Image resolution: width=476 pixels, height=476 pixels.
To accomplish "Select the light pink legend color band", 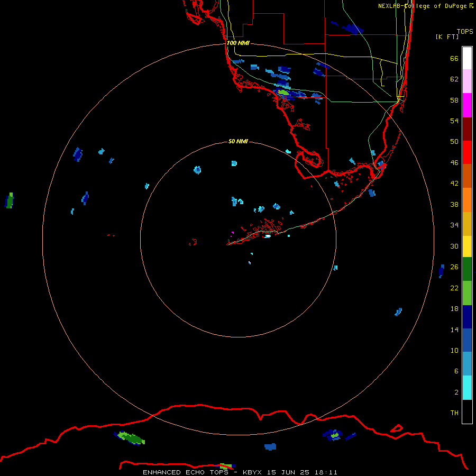I will 467,81.
